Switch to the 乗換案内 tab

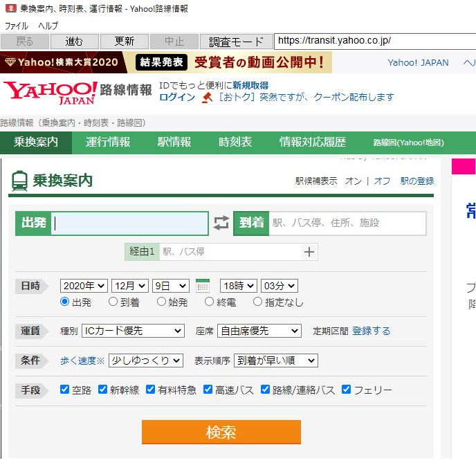[x=36, y=143]
